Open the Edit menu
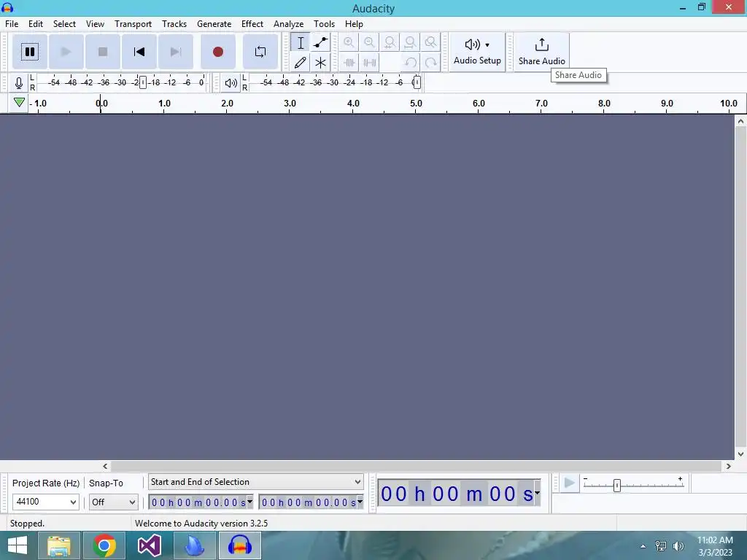The height and width of the screenshot is (560, 747). [x=36, y=24]
